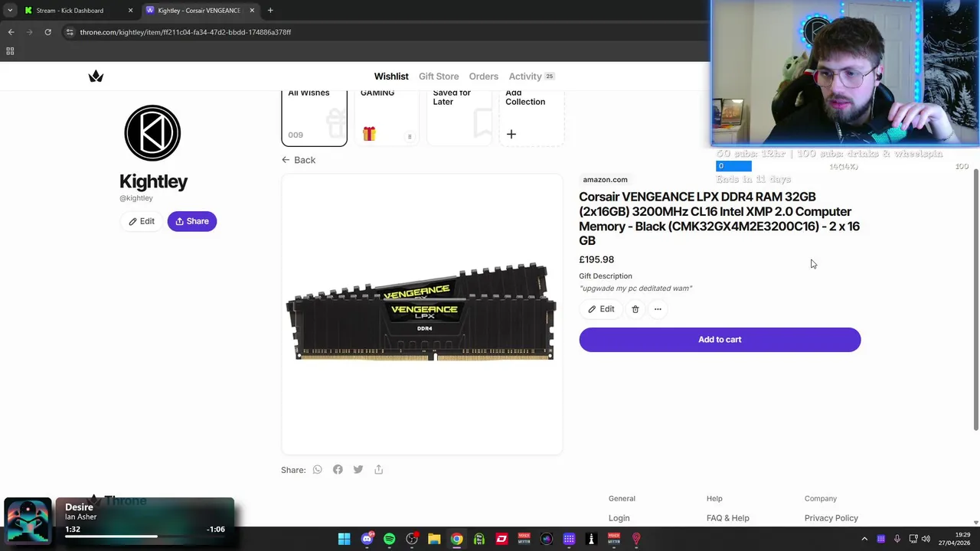The height and width of the screenshot is (551, 980).
Task: Edit the Kightley profile
Action: (142, 221)
